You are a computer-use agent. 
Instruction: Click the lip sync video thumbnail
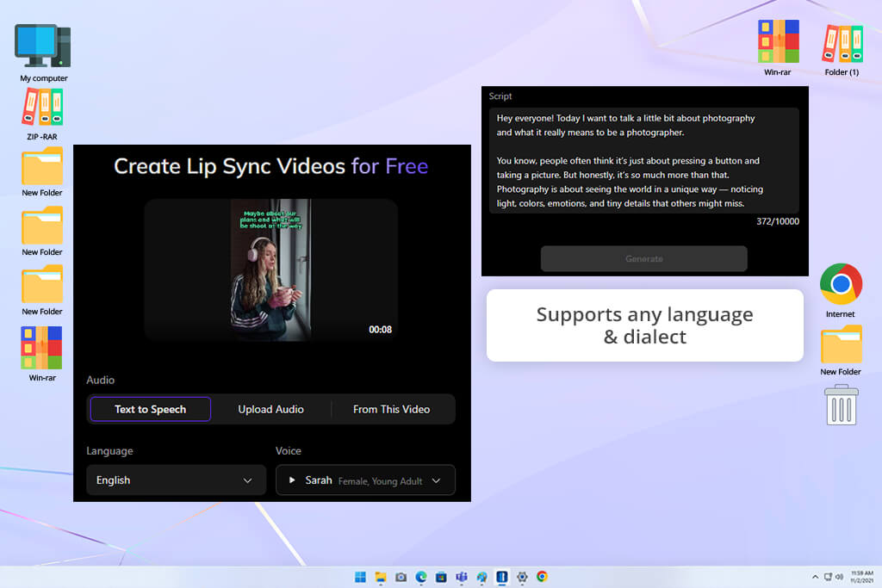[x=270, y=269]
